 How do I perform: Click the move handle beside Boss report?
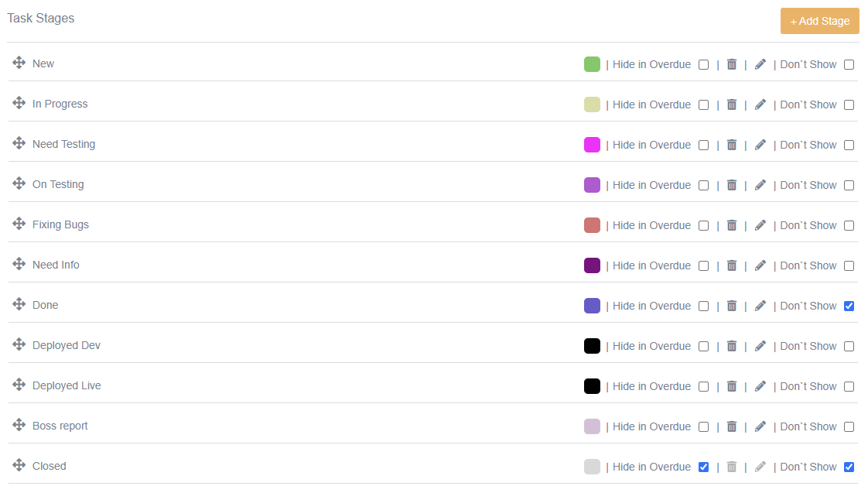(x=19, y=425)
